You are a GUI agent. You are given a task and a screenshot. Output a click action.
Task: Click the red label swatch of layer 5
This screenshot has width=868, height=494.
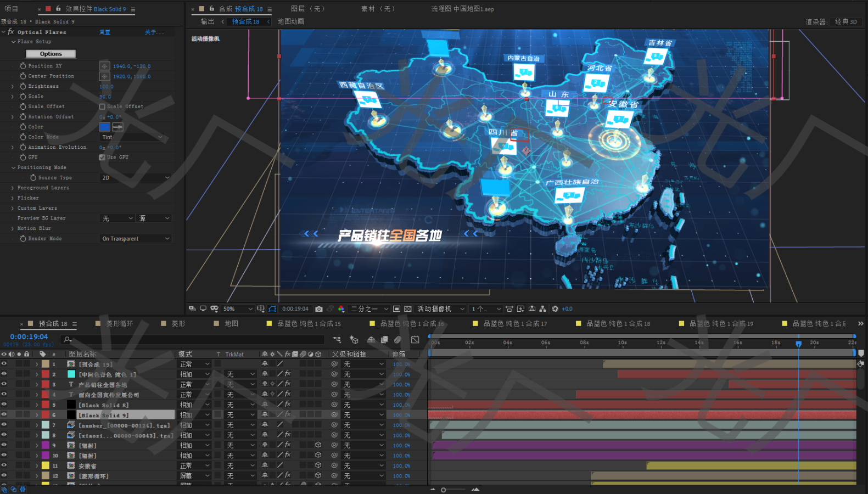click(46, 405)
